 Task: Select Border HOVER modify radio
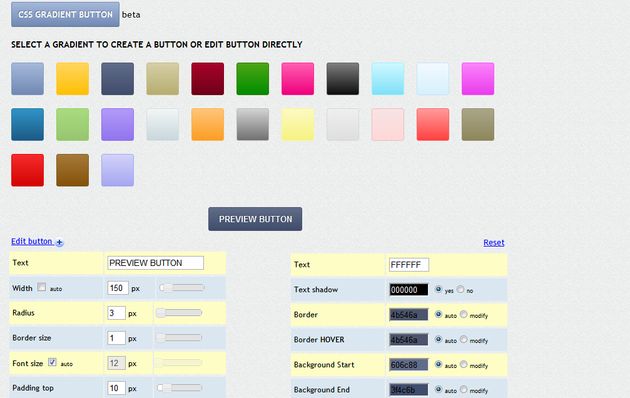[464, 339]
